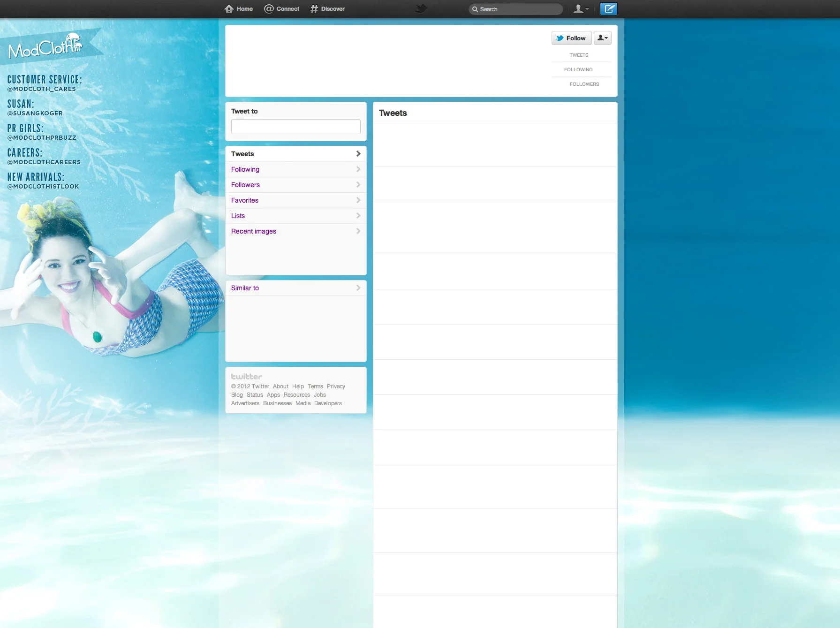The width and height of the screenshot is (840, 628).
Task: Open the Media footer link
Action: point(303,403)
